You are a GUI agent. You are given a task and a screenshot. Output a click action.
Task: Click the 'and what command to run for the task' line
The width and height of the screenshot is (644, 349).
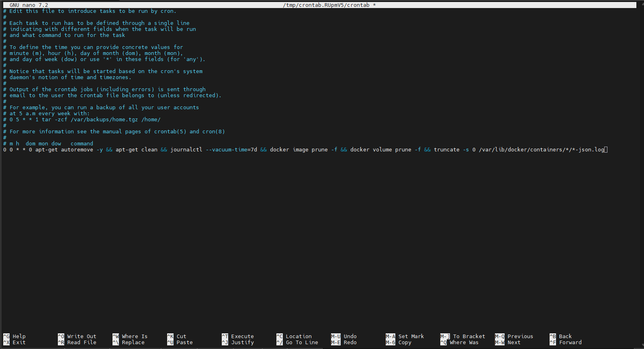pos(64,35)
